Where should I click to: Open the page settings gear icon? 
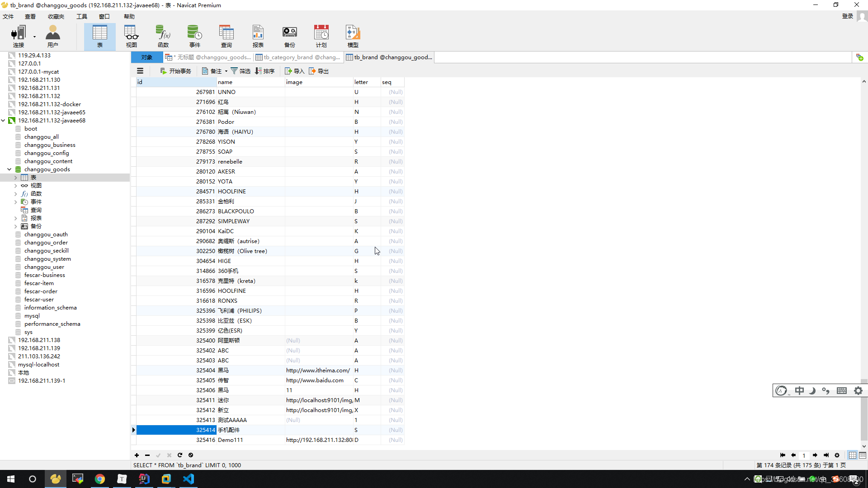(837, 455)
